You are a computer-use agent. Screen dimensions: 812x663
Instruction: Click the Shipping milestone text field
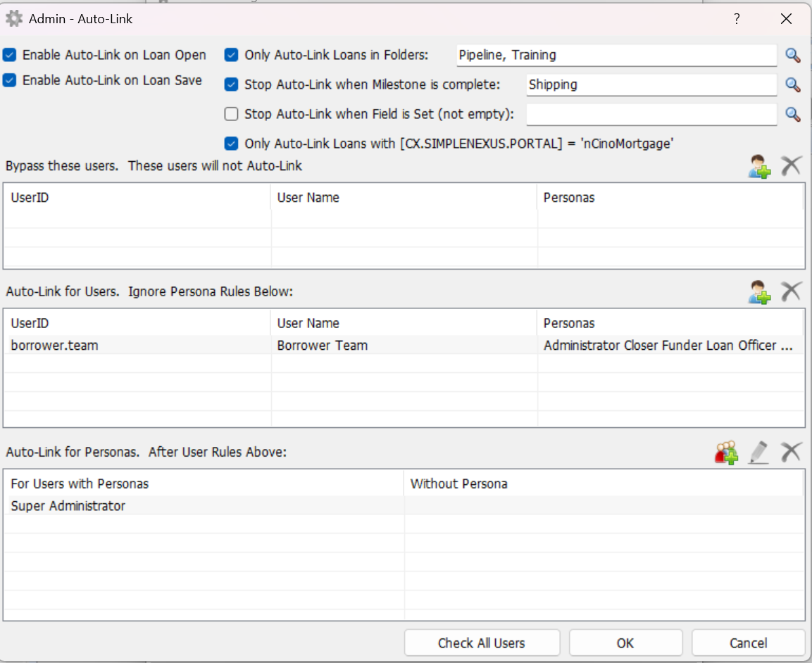coord(651,85)
